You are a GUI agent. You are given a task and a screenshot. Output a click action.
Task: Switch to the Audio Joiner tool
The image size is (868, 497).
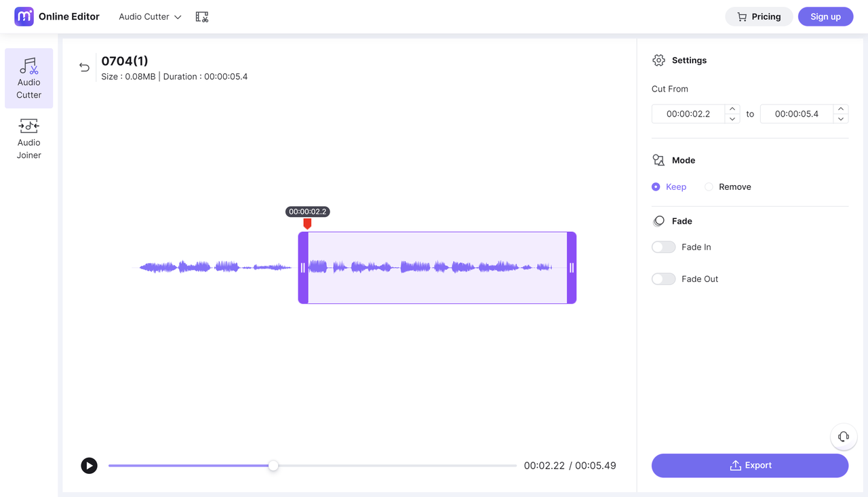click(x=28, y=138)
